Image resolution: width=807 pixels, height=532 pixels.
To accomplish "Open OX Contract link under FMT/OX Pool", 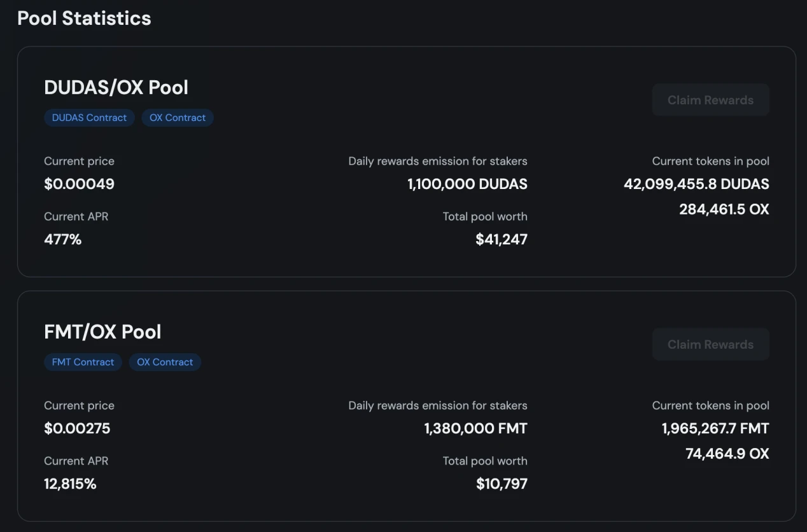I will point(165,362).
